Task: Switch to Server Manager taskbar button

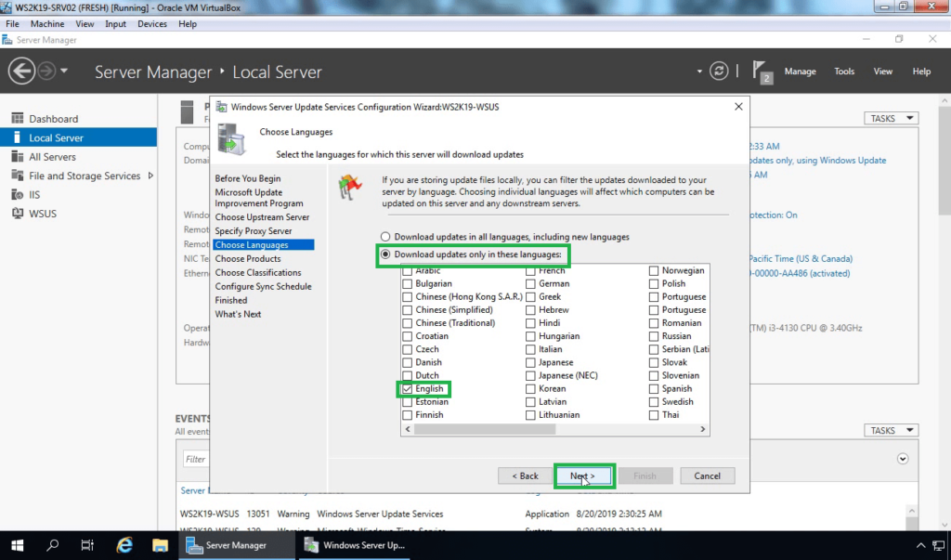Action: (235, 545)
